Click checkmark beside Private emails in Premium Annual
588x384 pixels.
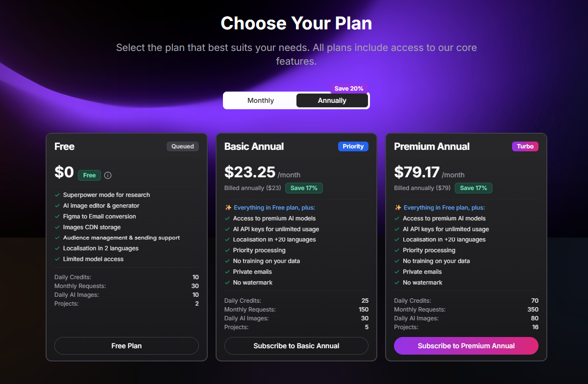(397, 272)
